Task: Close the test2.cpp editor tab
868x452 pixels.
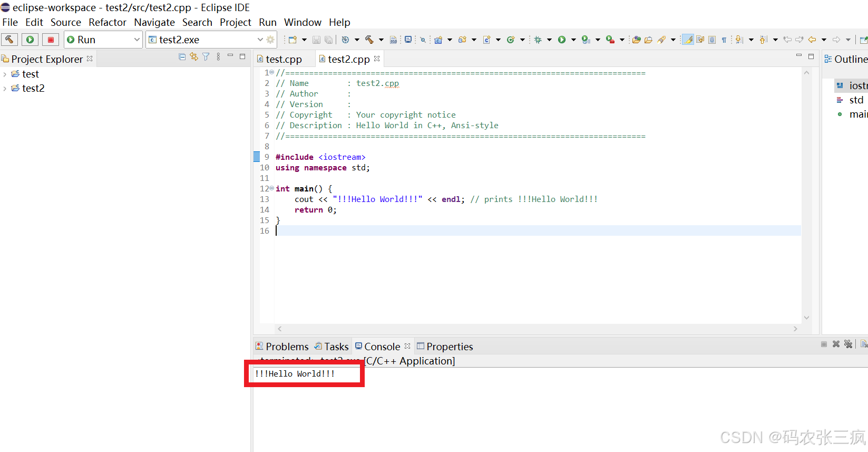Action: coord(377,59)
